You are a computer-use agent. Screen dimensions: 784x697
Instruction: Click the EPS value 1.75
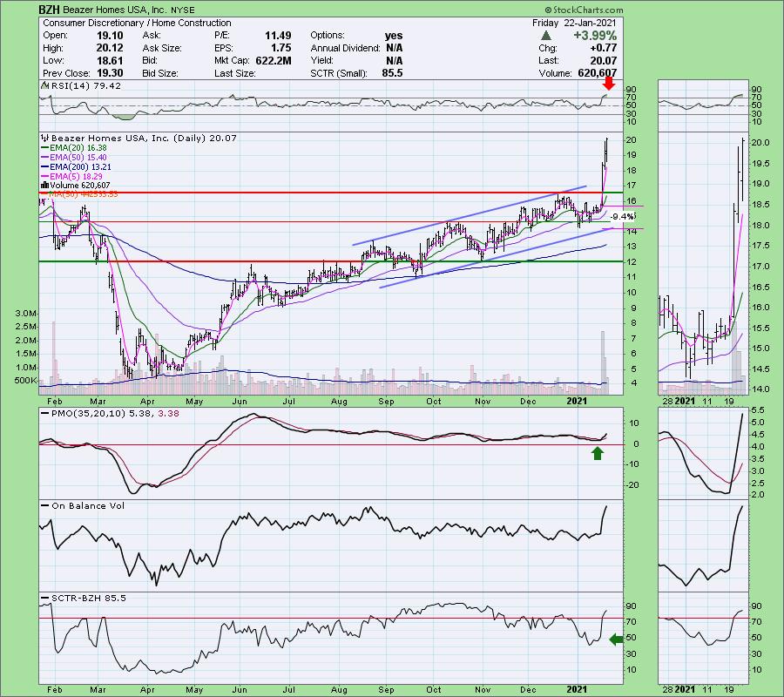[281, 48]
